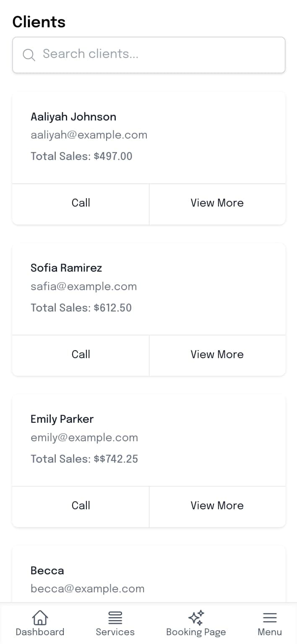Open the Menu tab label
Viewport: 297px width, 644px height.
pos(270,632)
